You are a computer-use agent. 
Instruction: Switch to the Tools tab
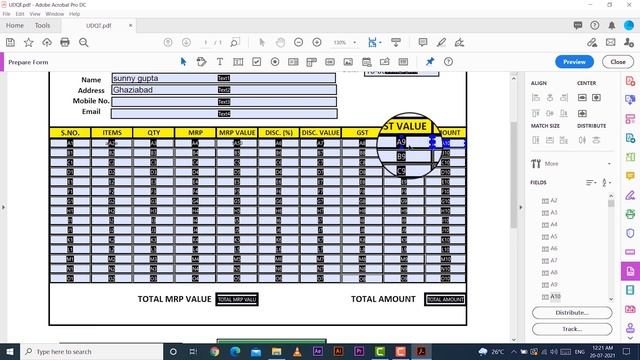42,25
